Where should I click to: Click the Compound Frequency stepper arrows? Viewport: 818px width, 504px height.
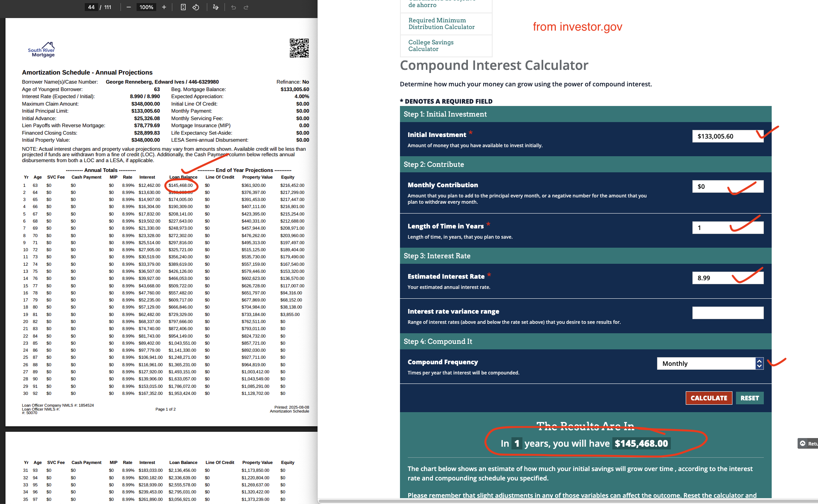[x=760, y=363]
